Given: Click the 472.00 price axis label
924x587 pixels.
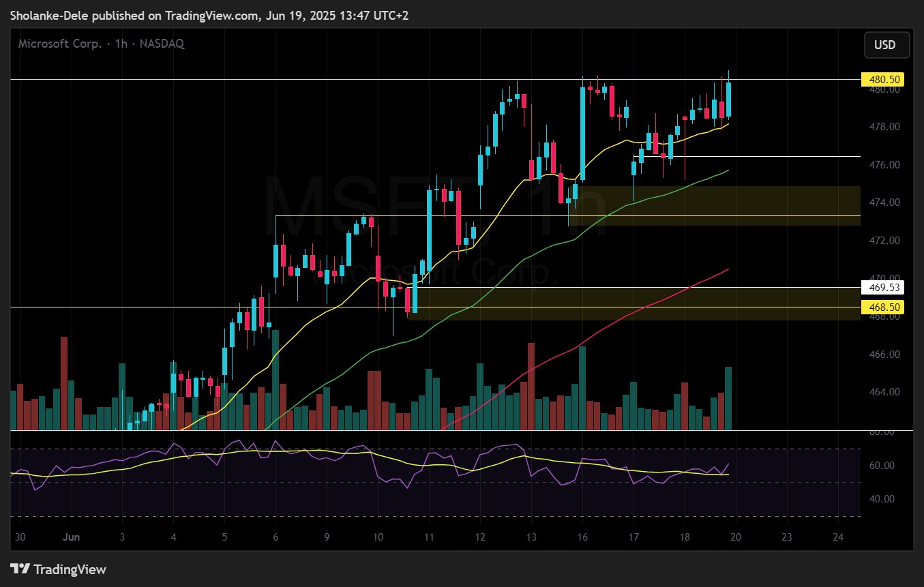Looking at the screenshot, I should [x=886, y=241].
